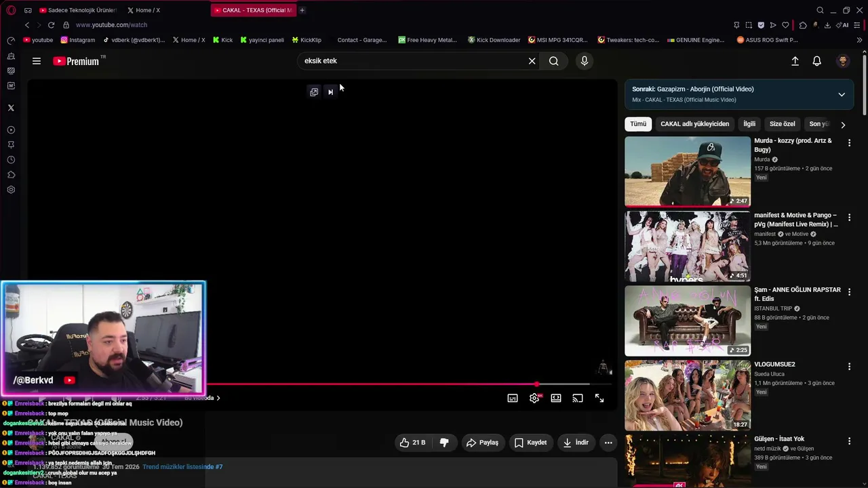The width and height of the screenshot is (868, 488).
Task: Take a snapshot with the capture icon
Action: [x=749, y=25]
